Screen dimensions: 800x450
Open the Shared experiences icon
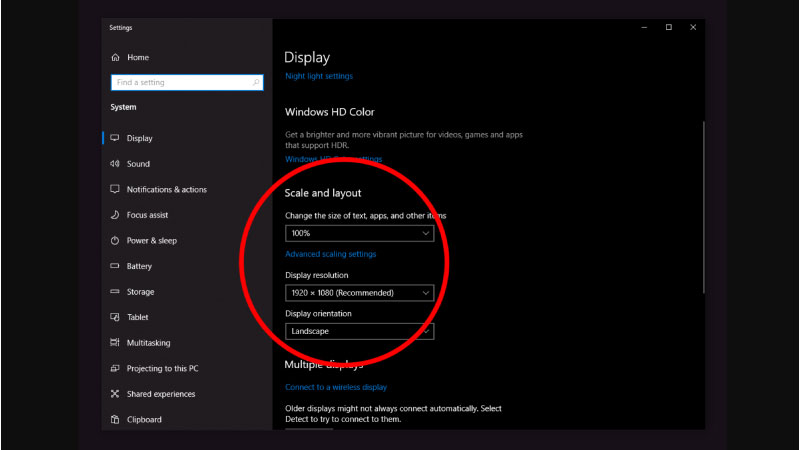coord(115,394)
